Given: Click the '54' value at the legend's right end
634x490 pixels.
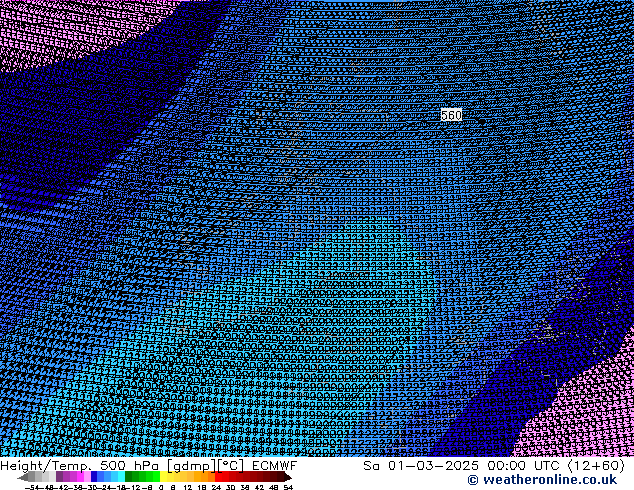Looking at the screenshot, I should 288,488.
